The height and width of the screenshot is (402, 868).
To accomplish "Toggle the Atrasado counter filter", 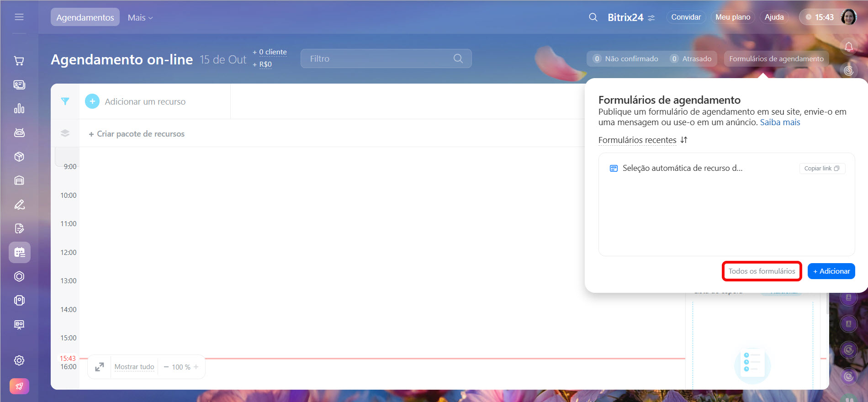I will coord(691,59).
